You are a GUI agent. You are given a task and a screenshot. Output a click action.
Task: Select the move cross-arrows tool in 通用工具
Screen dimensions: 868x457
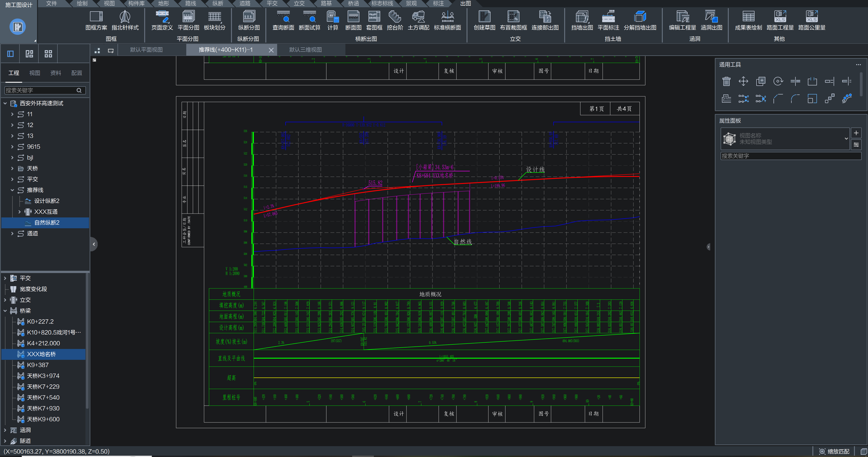743,81
